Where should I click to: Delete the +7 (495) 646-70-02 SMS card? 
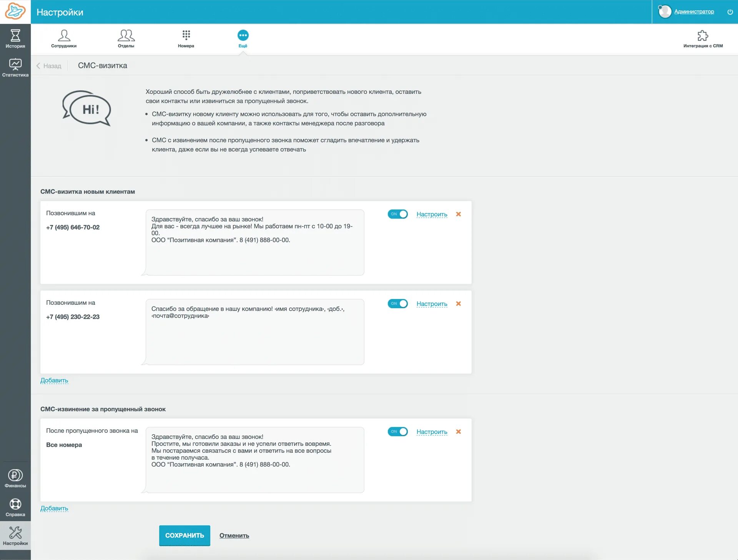(458, 214)
